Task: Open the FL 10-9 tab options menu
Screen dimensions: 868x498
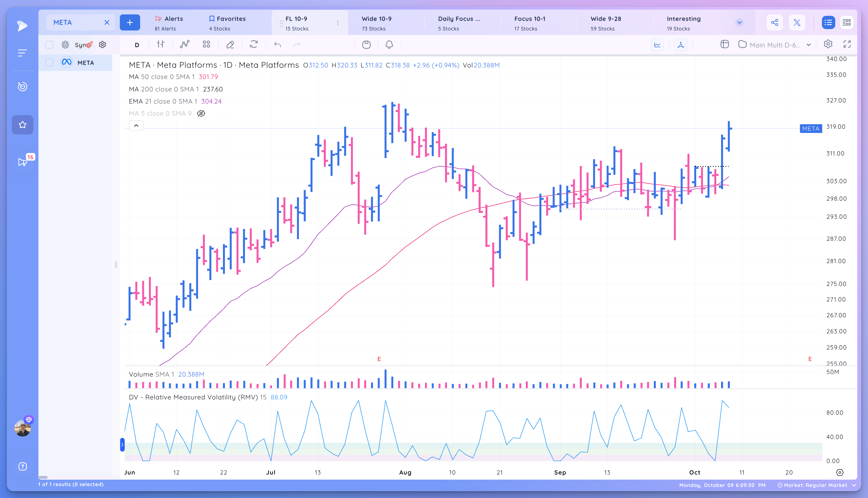Action: point(338,23)
